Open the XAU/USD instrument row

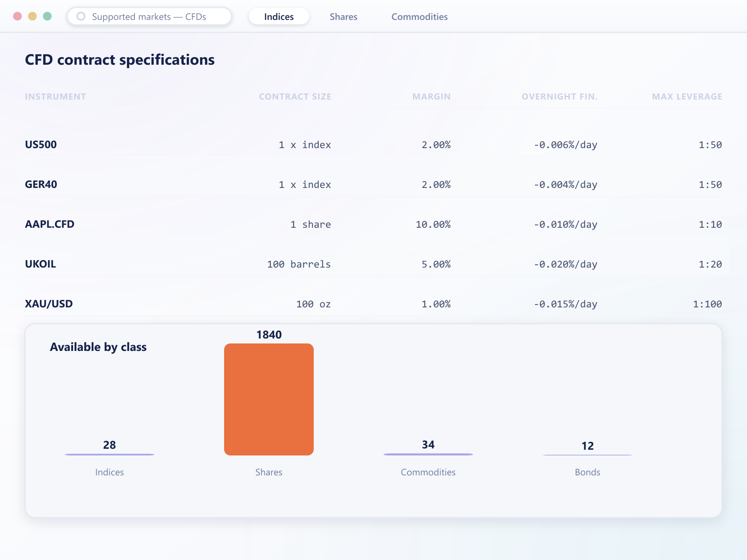(373, 304)
